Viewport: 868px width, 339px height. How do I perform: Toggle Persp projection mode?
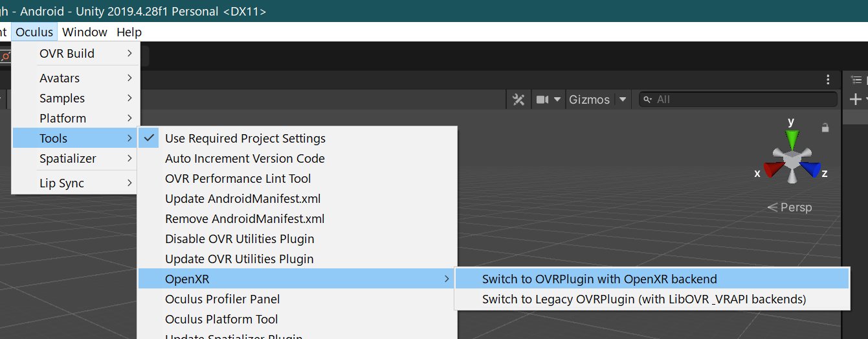pyautogui.click(x=789, y=207)
